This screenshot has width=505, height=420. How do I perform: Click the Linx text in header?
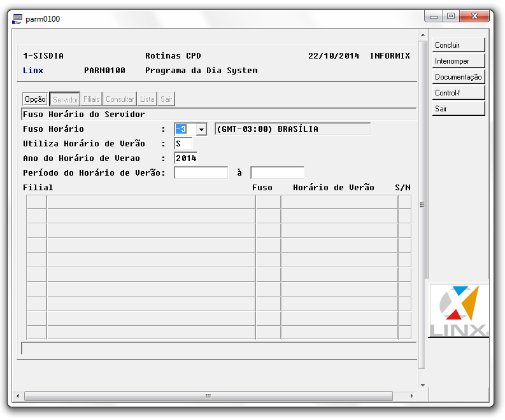[33, 71]
